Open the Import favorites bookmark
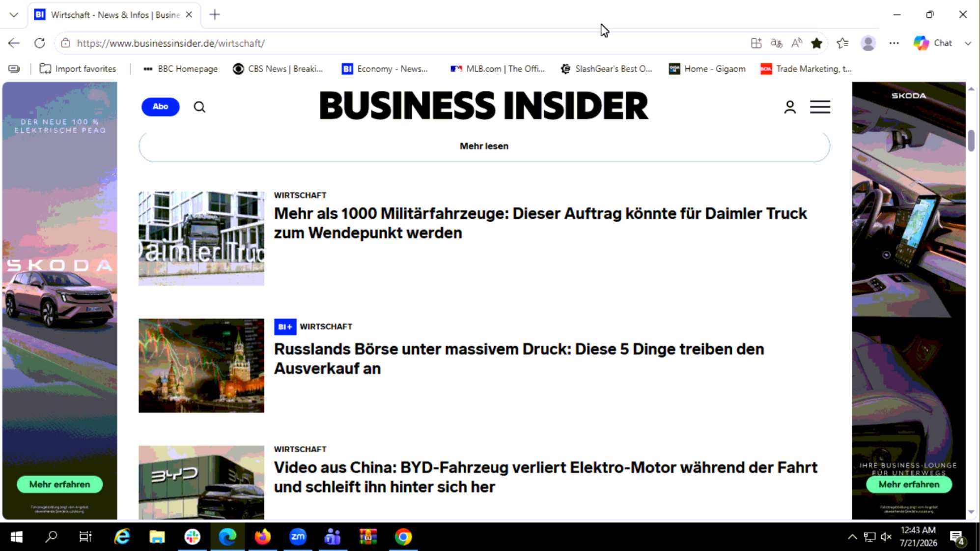Viewport: 980px width, 551px height. [78, 69]
